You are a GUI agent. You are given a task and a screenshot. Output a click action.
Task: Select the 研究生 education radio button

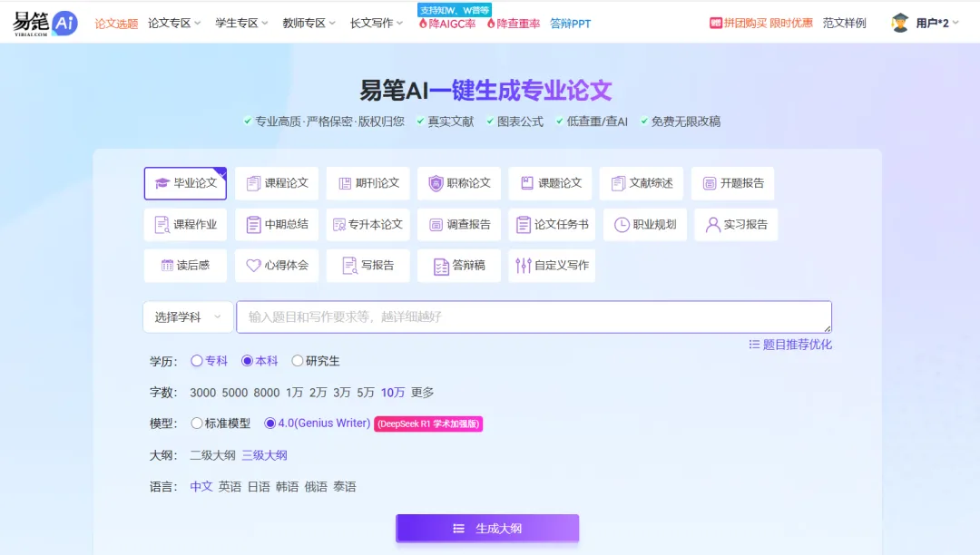pyautogui.click(x=297, y=361)
